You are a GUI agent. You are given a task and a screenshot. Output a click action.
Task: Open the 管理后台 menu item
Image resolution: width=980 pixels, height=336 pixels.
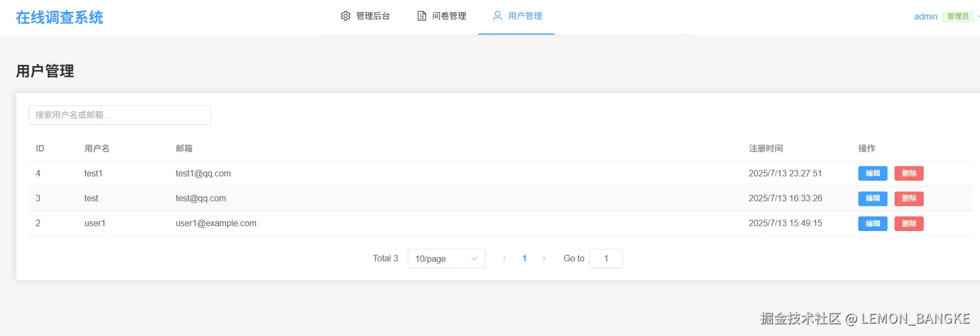tap(365, 16)
